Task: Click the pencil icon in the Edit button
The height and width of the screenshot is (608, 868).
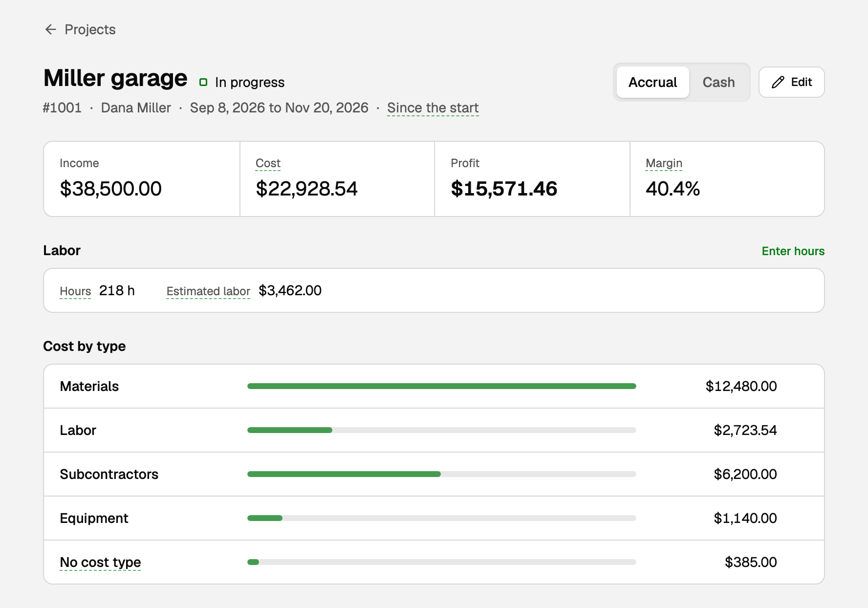Action: [x=778, y=82]
